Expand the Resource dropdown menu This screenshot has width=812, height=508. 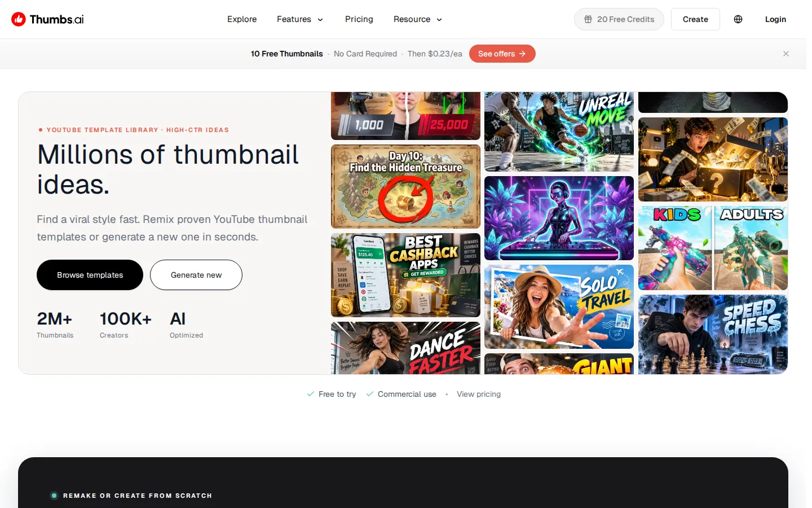418,19
